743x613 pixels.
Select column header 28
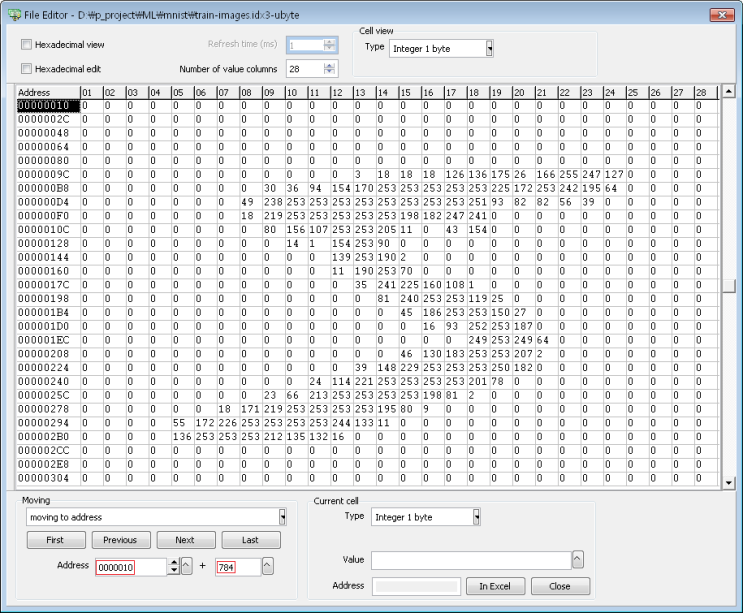pos(706,92)
